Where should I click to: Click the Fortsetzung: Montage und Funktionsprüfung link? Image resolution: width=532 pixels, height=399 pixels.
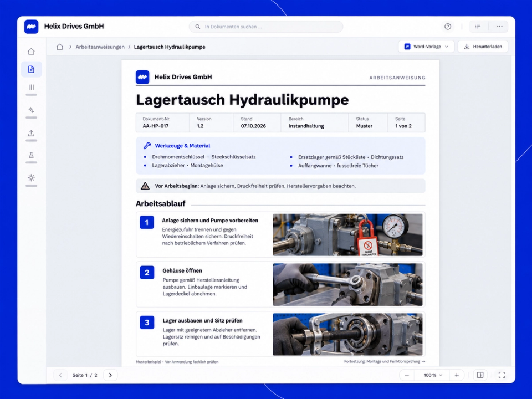coord(385,361)
